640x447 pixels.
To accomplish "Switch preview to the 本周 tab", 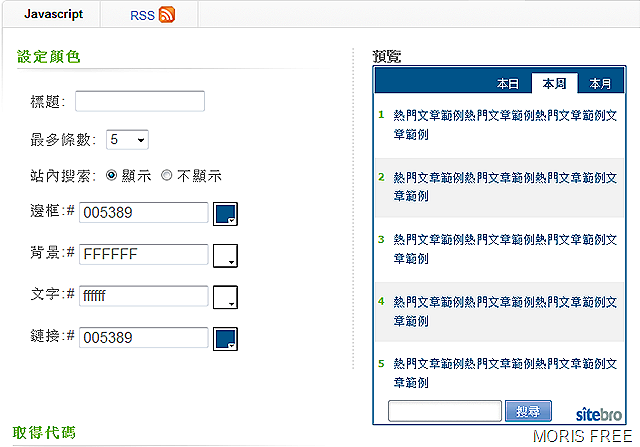I will (554, 83).
